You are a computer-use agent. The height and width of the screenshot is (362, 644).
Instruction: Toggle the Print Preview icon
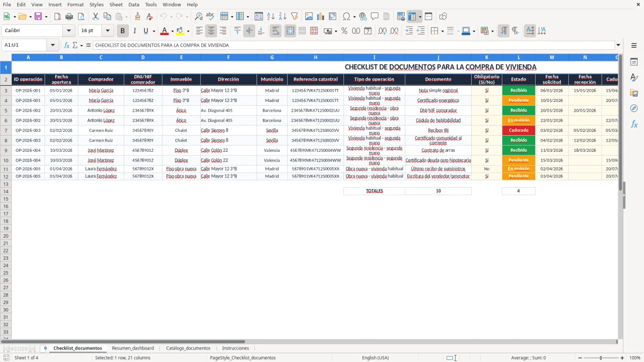click(x=81, y=17)
